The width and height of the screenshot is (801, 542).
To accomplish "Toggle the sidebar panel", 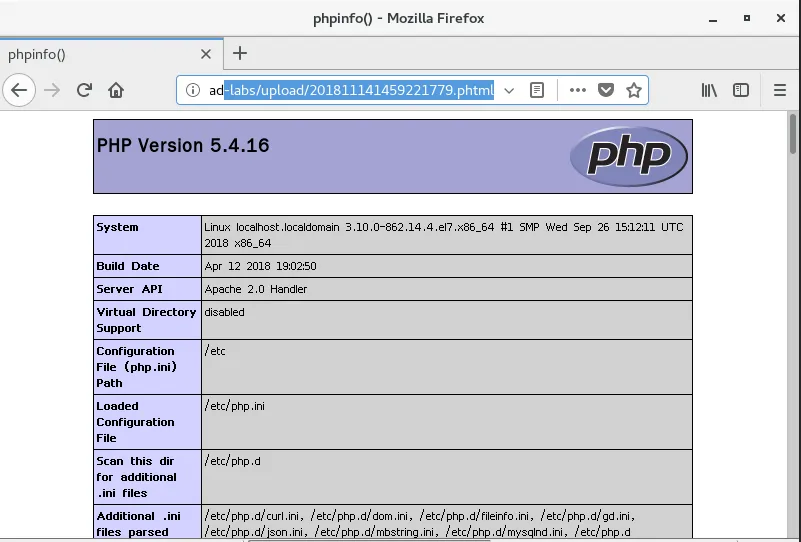I will [x=741, y=90].
